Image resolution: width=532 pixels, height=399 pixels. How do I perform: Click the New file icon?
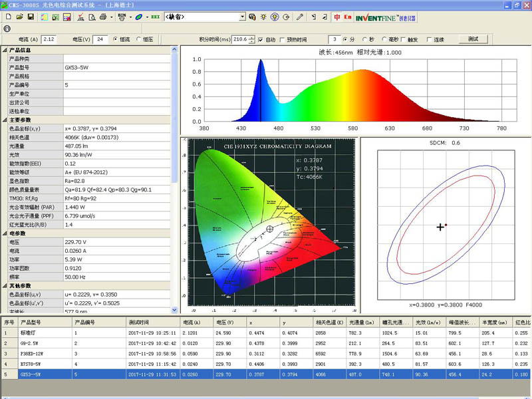[7, 17]
